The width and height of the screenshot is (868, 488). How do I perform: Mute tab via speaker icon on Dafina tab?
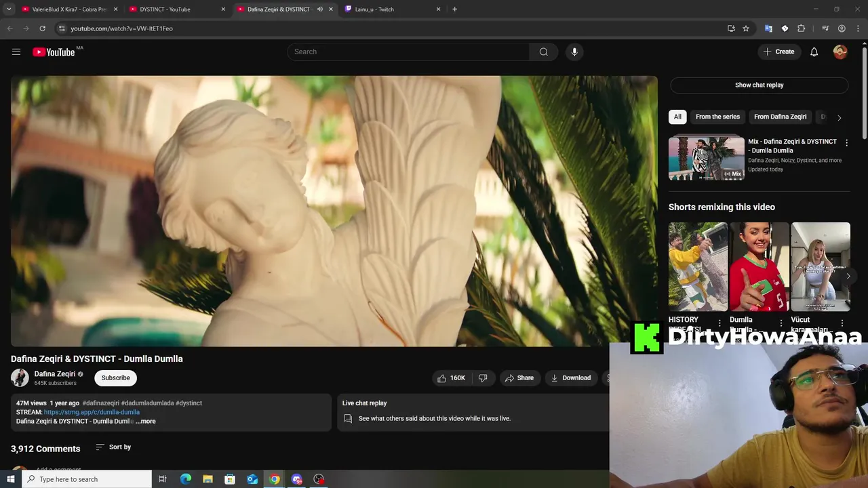pyautogui.click(x=319, y=9)
